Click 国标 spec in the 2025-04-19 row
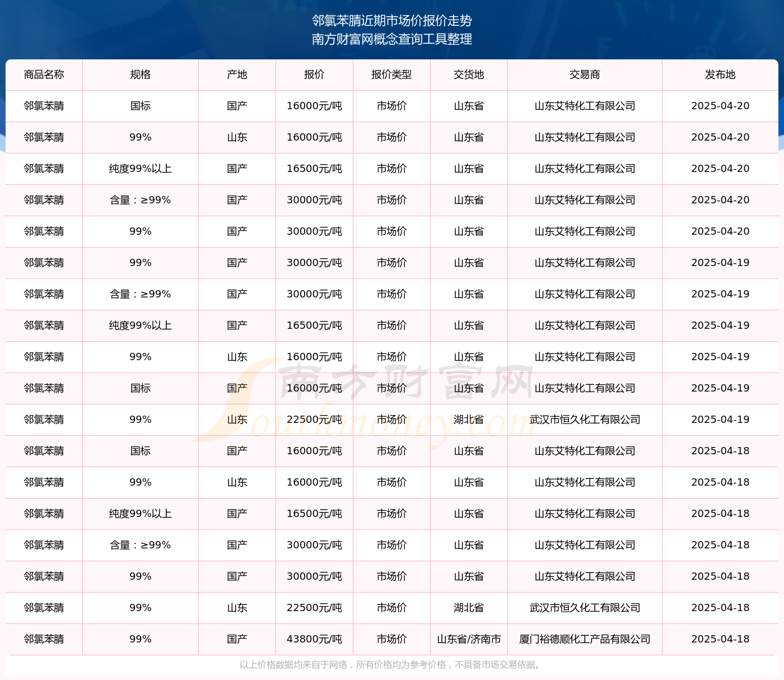 [141, 388]
